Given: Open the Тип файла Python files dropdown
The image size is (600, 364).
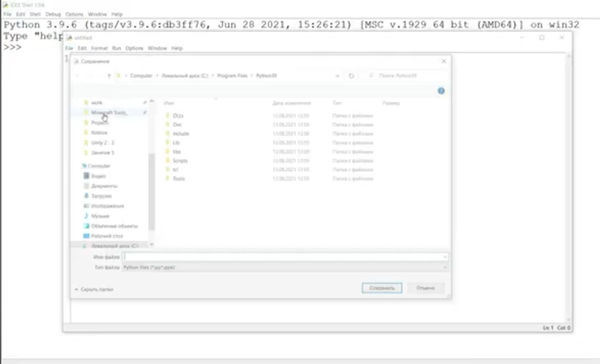Looking at the screenshot, I should (285, 267).
